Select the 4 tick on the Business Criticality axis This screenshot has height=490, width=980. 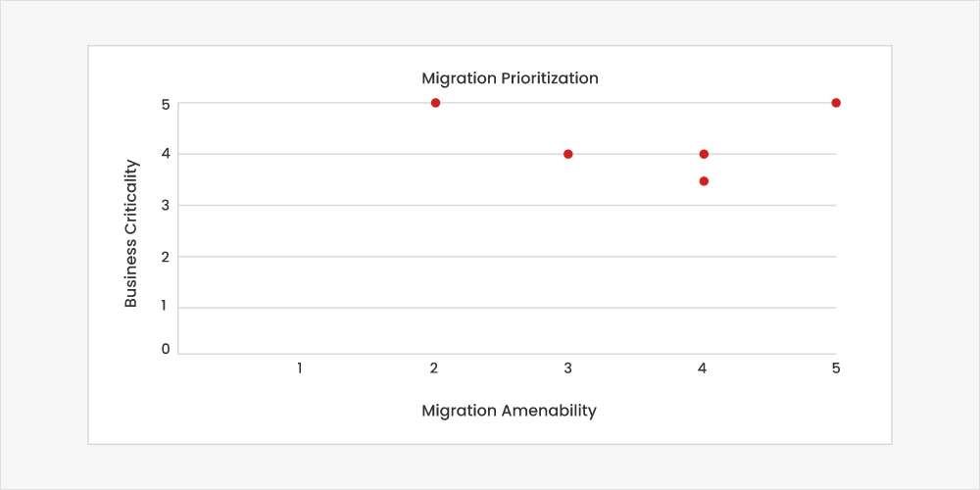pos(166,153)
